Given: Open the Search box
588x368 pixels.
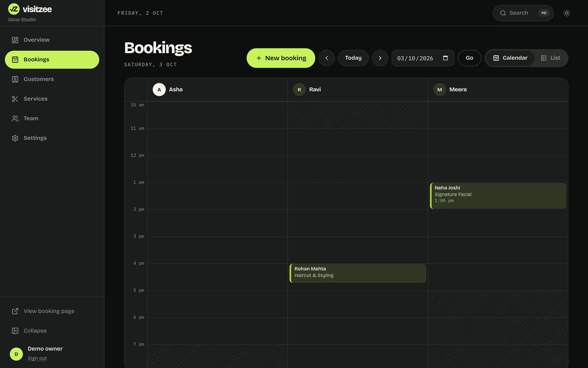Looking at the screenshot, I should point(523,13).
